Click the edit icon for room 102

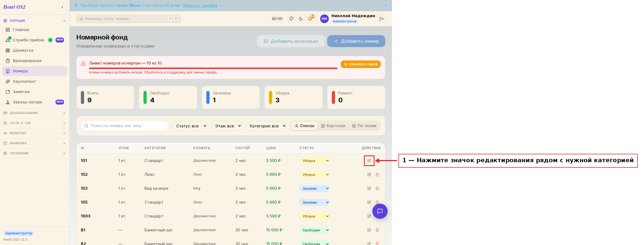click(x=369, y=174)
